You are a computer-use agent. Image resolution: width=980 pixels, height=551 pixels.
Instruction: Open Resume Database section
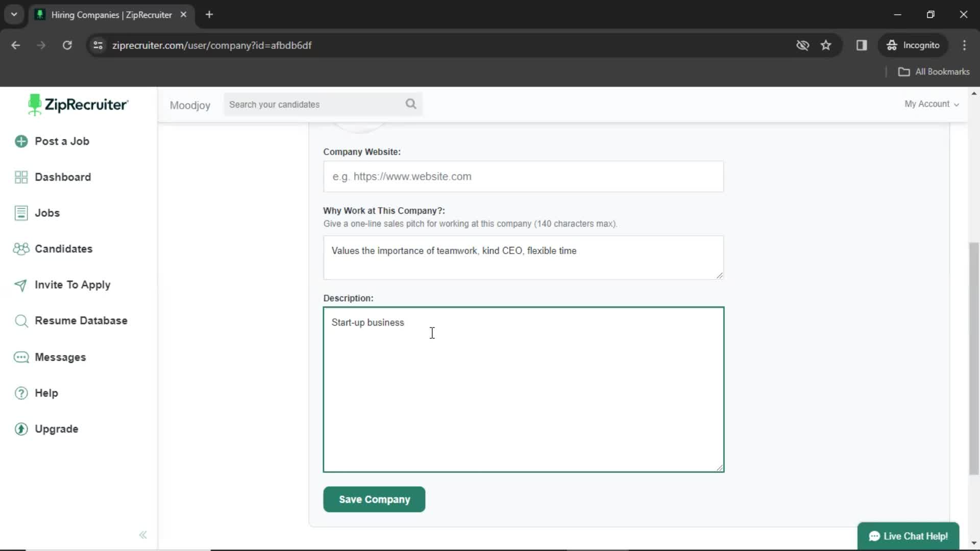81,320
